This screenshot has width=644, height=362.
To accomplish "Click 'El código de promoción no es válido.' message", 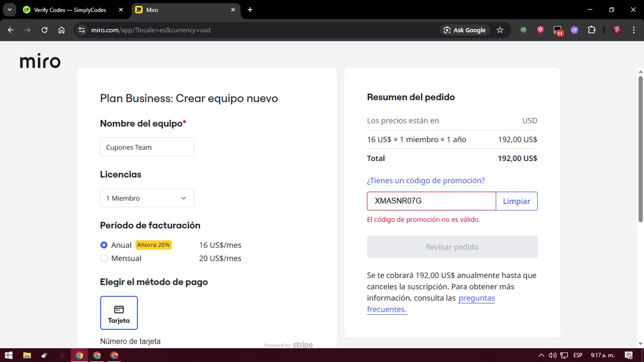I will [x=423, y=219].
